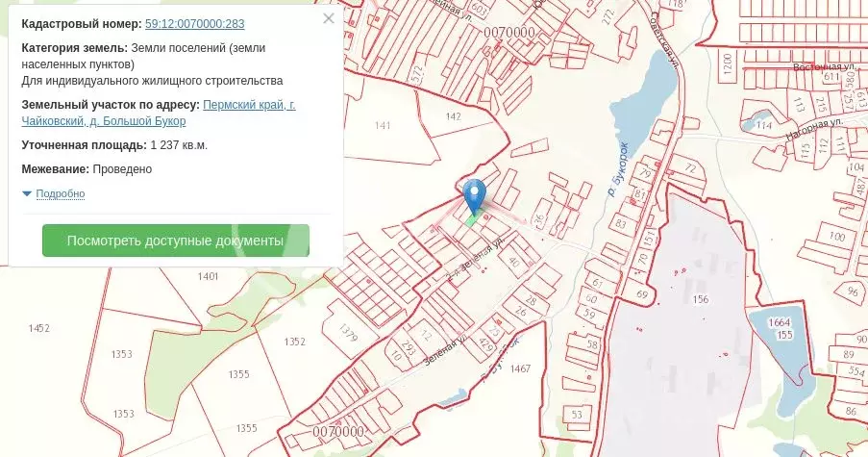868x457 pixels.
Task: Select parcel 58 on map
Action: 593,344
